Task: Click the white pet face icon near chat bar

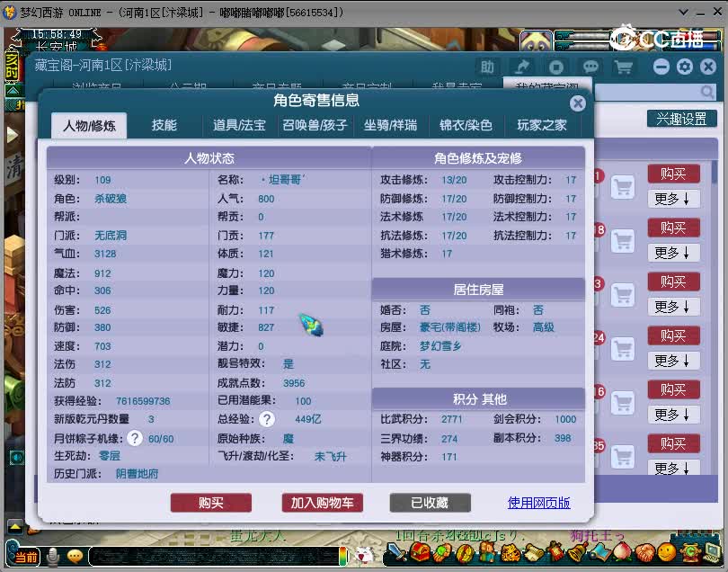Action: (365, 555)
